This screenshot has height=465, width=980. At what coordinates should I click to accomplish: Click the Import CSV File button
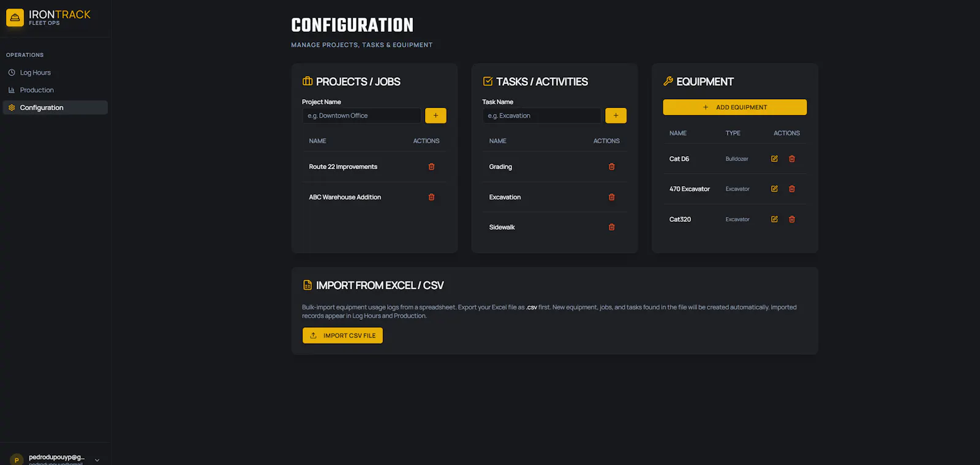click(x=342, y=336)
